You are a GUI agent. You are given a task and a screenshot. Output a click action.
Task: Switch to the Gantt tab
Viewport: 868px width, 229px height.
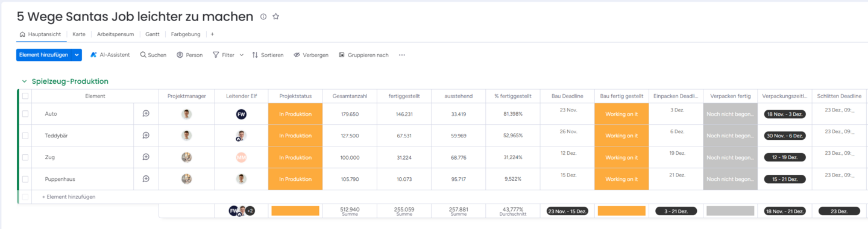pyautogui.click(x=153, y=34)
